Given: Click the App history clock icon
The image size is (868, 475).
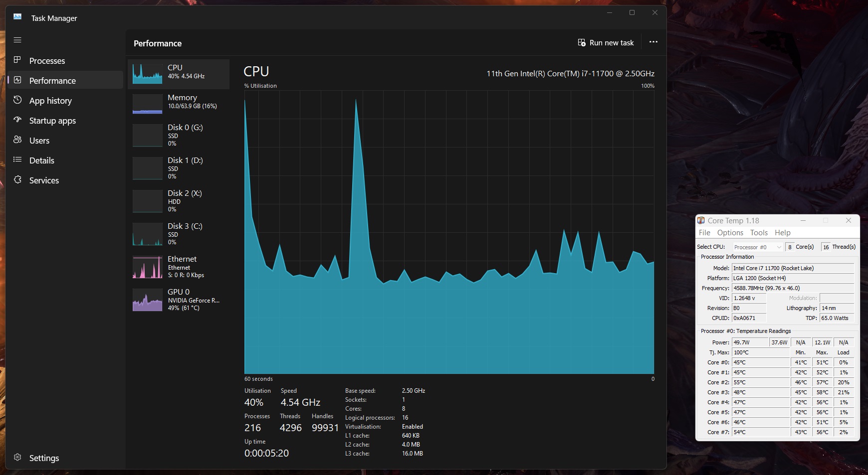Looking at the screenshot, I should click(17, 100).
